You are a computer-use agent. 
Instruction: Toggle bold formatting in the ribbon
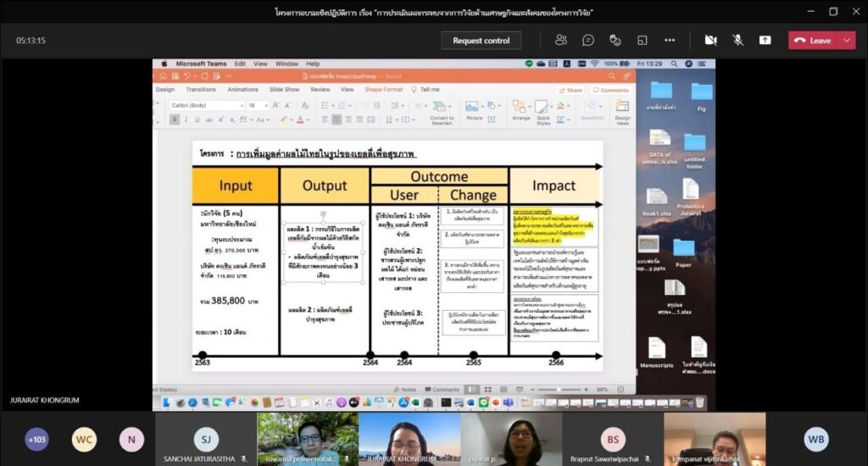[174, 119]
